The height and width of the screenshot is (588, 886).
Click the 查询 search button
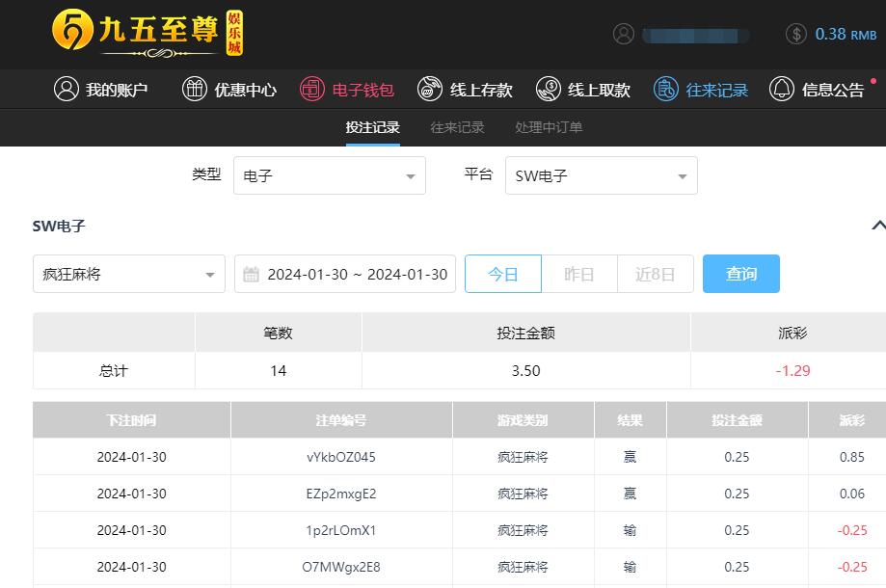tap(741, 274)
